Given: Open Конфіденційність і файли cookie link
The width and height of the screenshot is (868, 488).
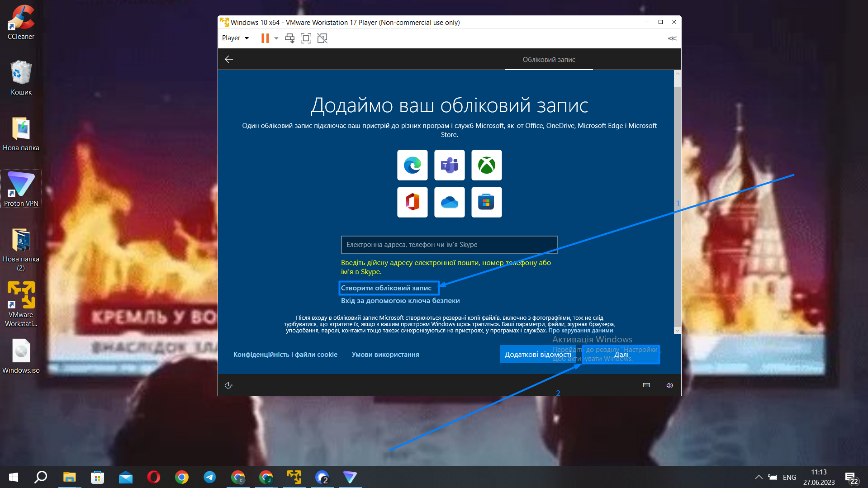Looking at the screenshot, I should 285,355.
